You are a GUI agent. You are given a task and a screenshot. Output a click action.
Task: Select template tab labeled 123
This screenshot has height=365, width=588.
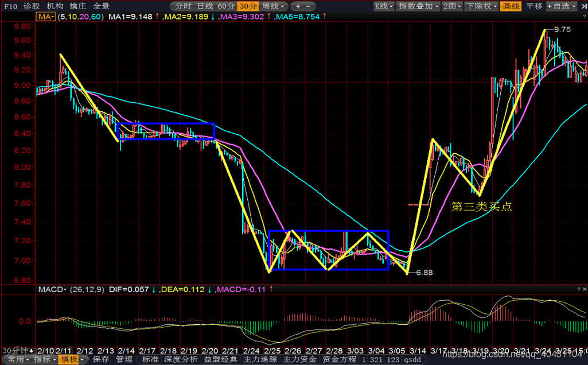pos(393,360)
